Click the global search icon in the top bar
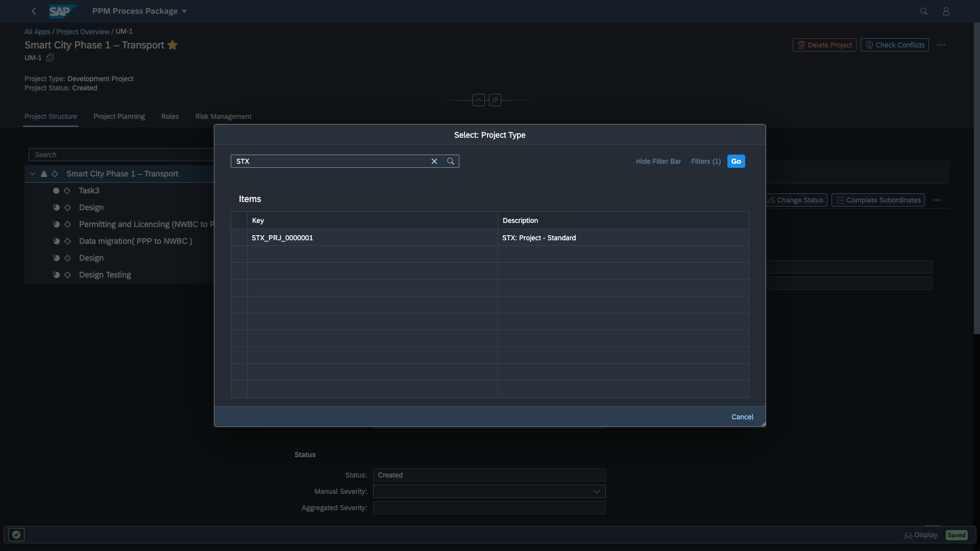Screen dimensions: 980x551 coord(923,11)
